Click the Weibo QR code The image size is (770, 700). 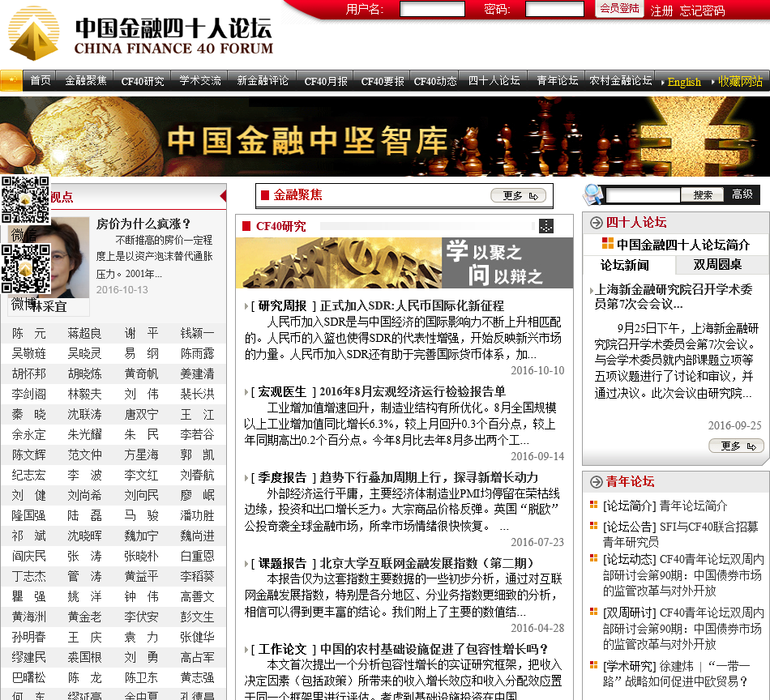tap(26, 269)
